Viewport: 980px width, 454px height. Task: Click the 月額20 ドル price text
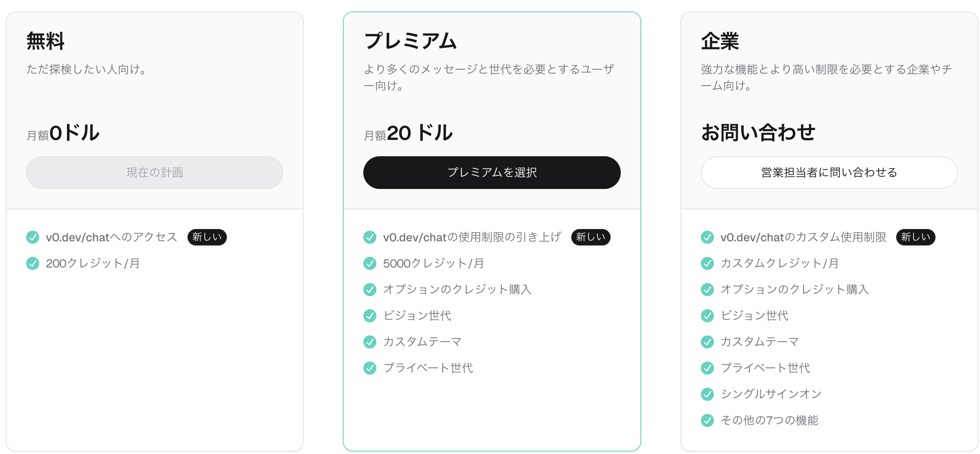408,133
